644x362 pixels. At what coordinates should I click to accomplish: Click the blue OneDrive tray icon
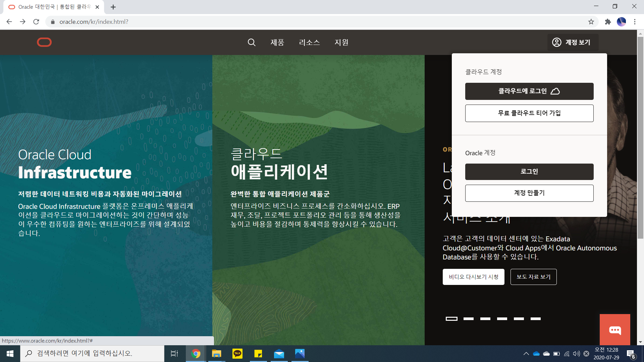point(536,354)
